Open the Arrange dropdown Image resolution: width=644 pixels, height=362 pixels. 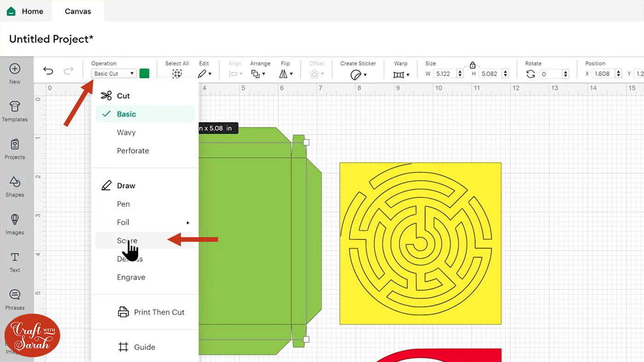(259, 74)
